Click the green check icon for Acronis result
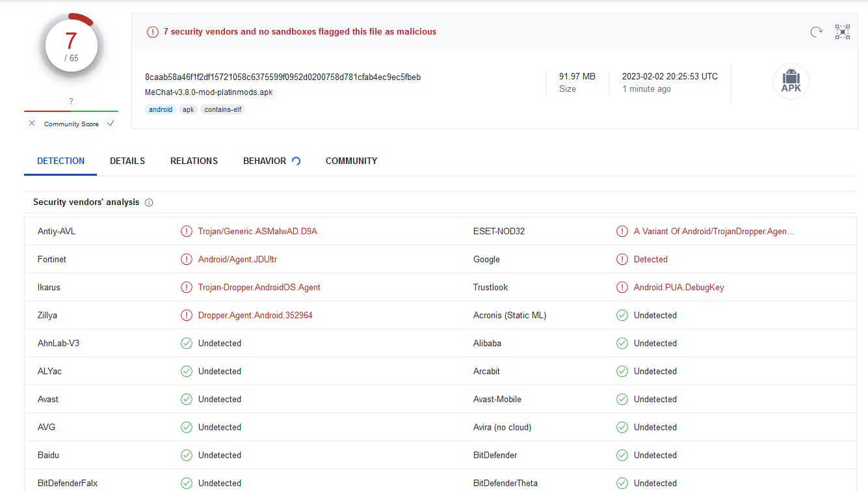Screen dimensions: 868x492 click(x=622, y=315)
